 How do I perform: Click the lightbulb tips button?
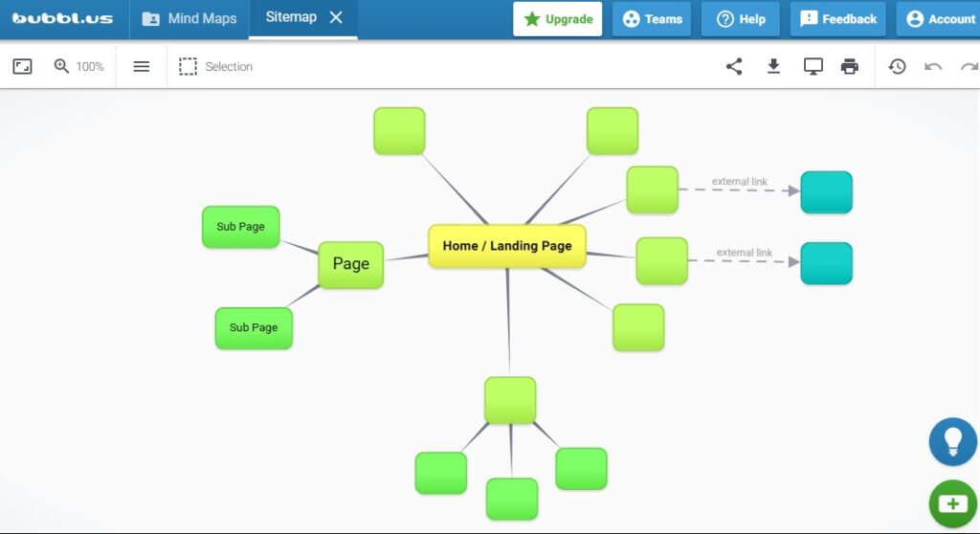tap(952, 441)
